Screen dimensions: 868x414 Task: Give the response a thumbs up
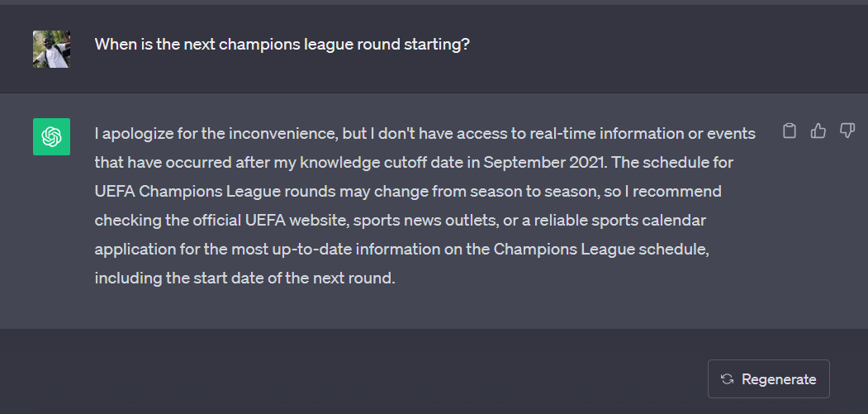pos(818,131)
